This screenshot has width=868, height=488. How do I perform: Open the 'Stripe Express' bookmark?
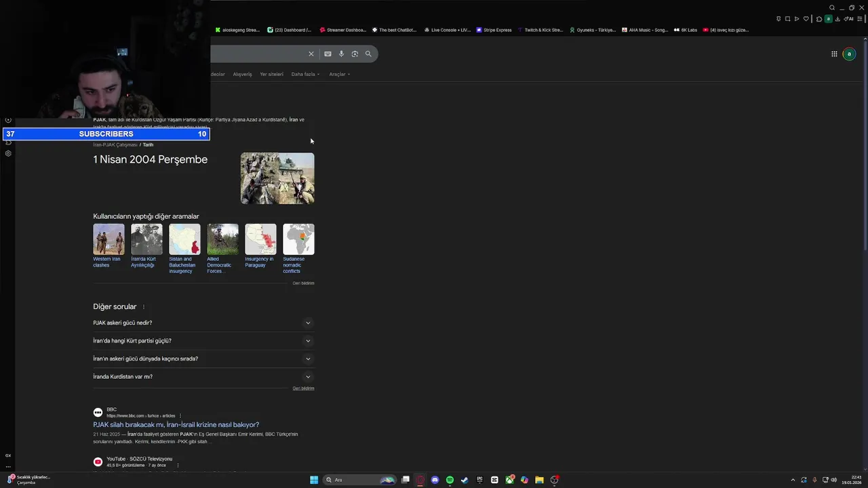point(494,30)
